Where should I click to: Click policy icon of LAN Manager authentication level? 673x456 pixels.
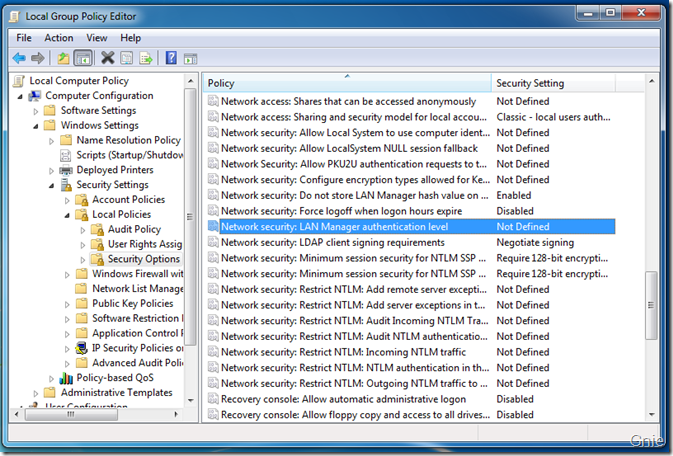pyautogui.click(x=213, y=226)
